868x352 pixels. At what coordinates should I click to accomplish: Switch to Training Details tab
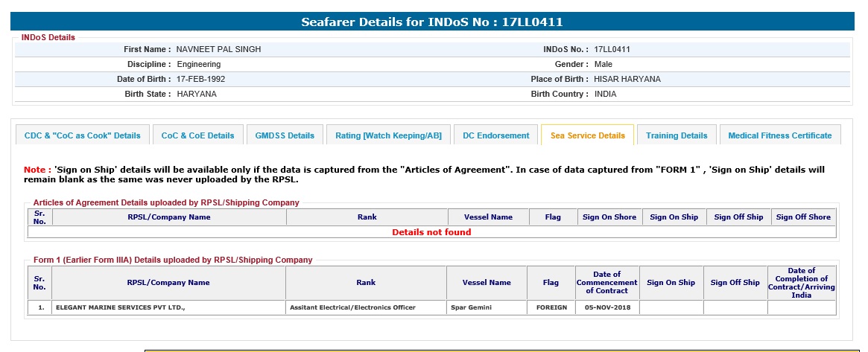676,135
